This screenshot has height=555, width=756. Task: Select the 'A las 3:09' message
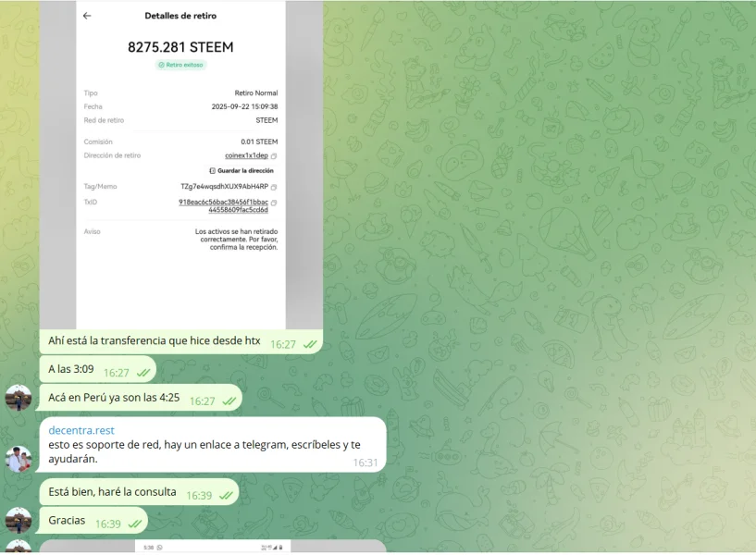[x=98, y=369]
